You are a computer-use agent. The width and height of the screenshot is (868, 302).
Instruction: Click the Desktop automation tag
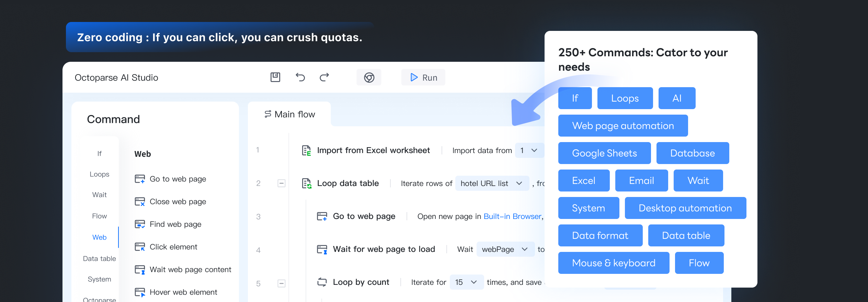coord(686,208)
